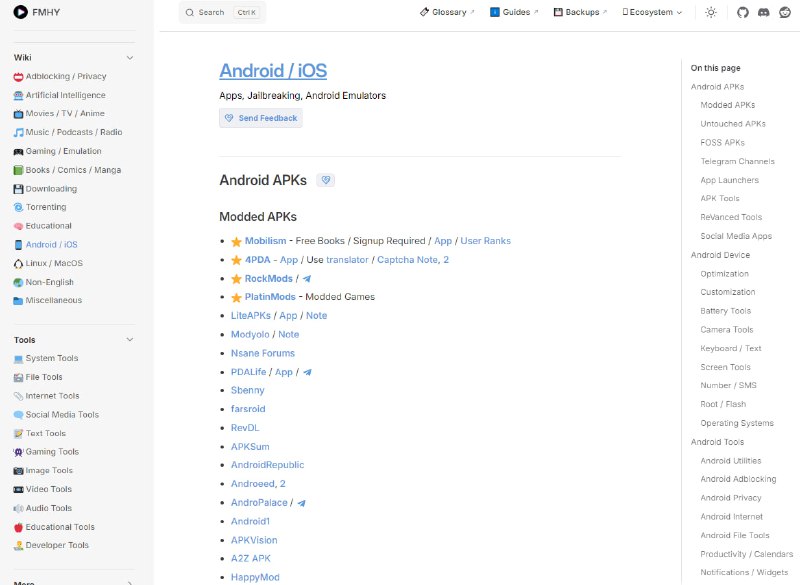This screenshot has height=585, width=800.
Task: Open the Glossary nav item
Action: 447,12
